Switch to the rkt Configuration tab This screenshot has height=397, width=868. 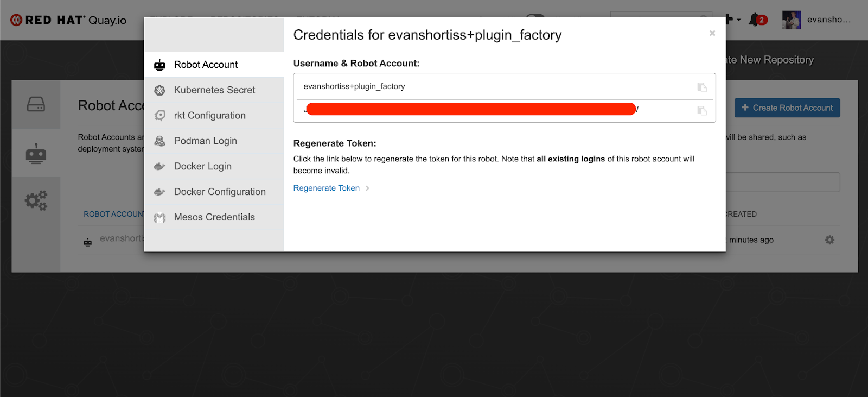[209, 115]
